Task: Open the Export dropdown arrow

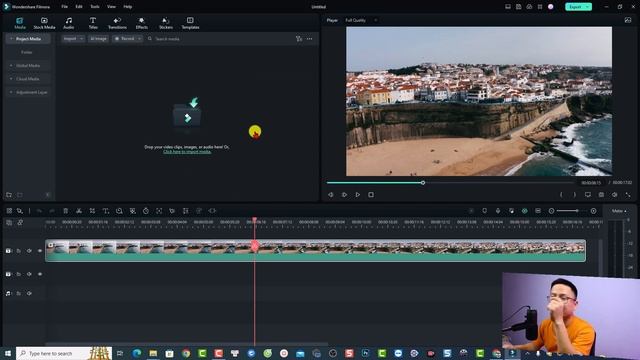Action: [x=588, y=7]
